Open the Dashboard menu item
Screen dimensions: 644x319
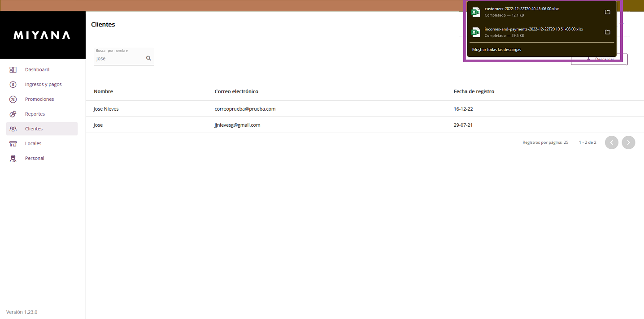(x=42, y=69)
